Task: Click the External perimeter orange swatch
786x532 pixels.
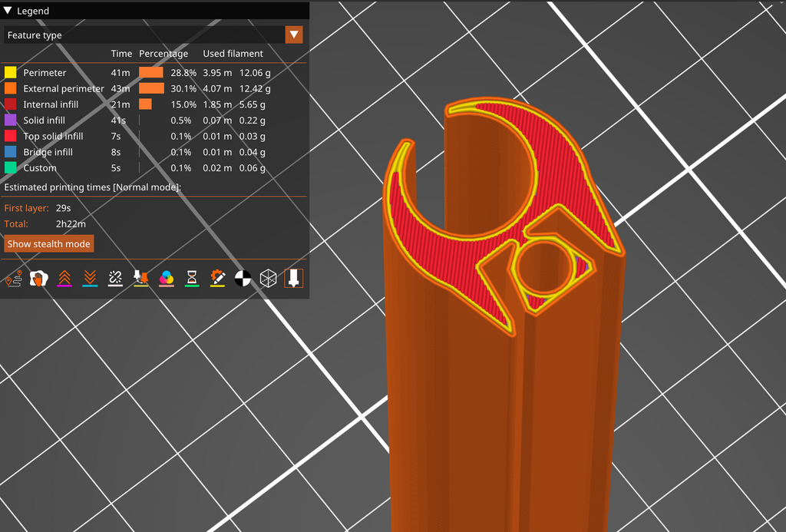Action: click(11, 88)
